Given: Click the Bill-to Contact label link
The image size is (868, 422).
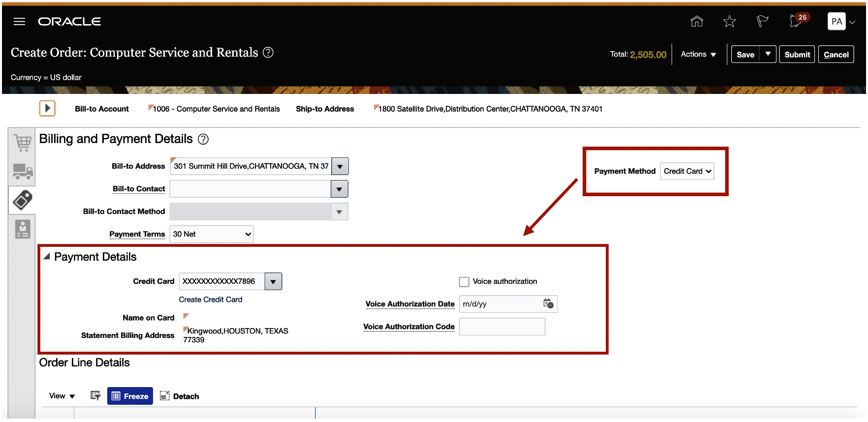Looking at the screenshot, I should pos(139,189).
